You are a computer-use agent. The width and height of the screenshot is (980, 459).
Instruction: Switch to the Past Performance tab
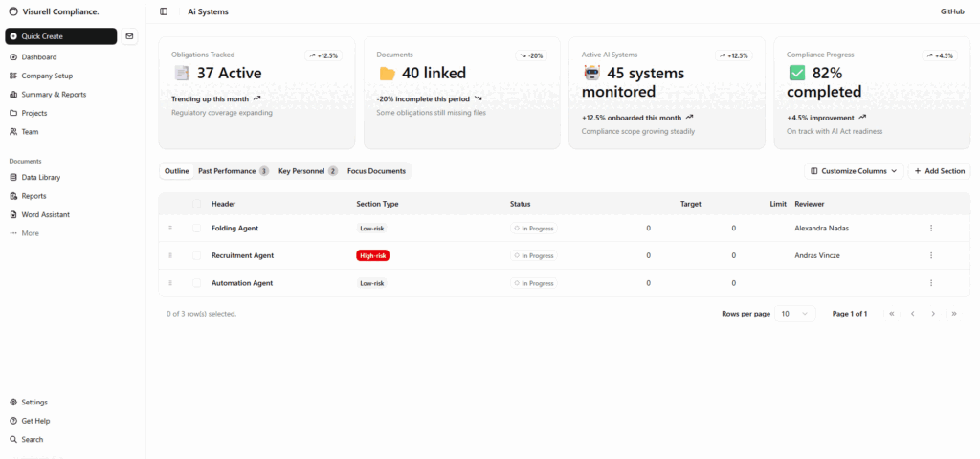233,171
